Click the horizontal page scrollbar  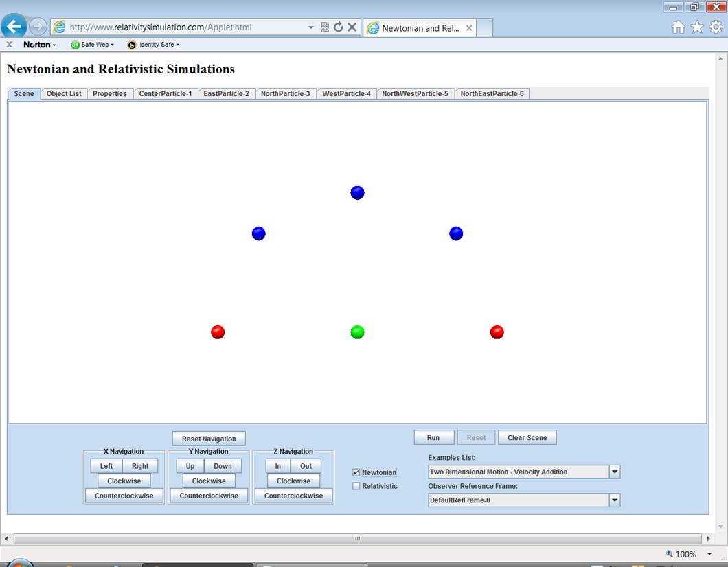(357, 539)
